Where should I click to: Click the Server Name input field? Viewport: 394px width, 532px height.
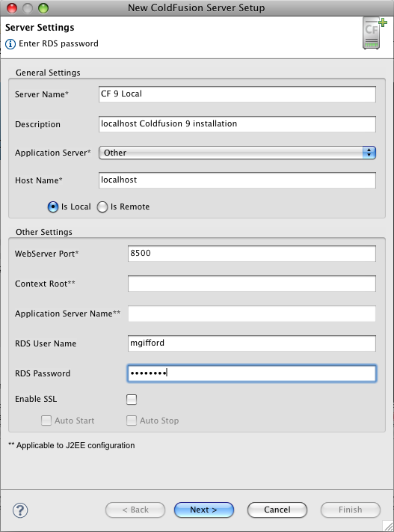pyautogui.click(x=237, y=94)
